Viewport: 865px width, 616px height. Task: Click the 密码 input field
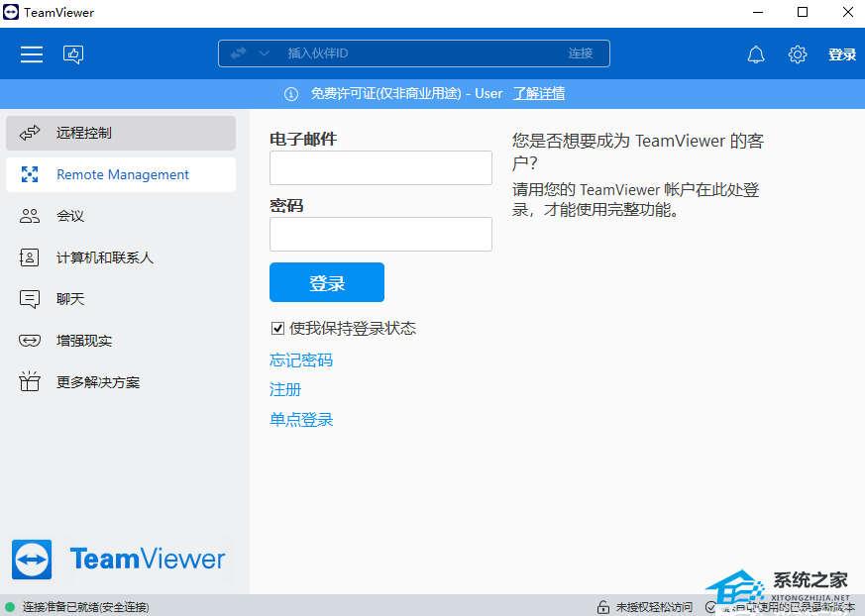click(380, 234)
